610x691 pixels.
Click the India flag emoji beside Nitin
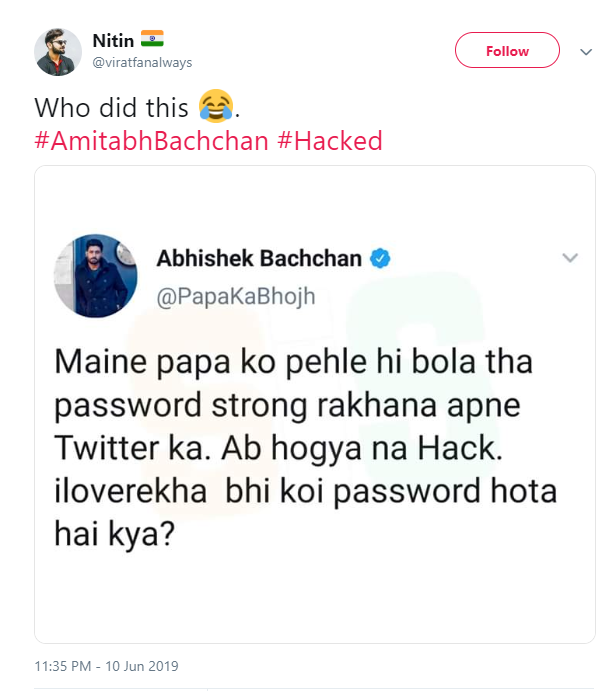pyautogui.click(x=152, y=40)
